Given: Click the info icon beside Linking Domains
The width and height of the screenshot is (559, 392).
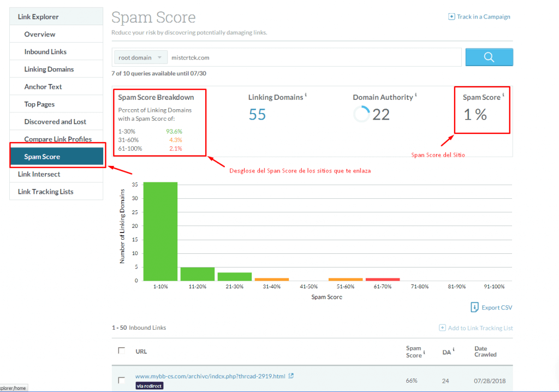Looking at the screenshot, I should pyautogui.click(x=306, y=95).
